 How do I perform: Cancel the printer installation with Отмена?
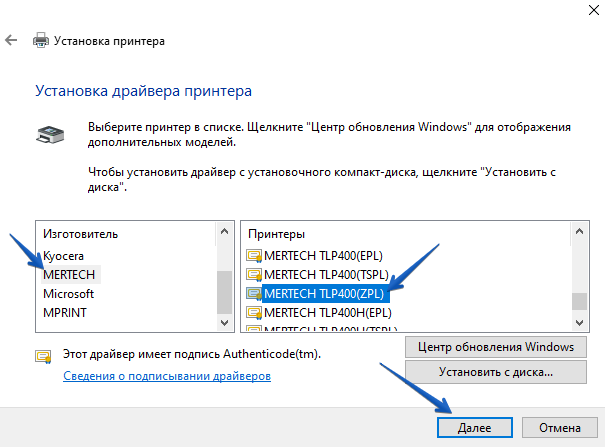pyautogui.click(x=559, y=427)
